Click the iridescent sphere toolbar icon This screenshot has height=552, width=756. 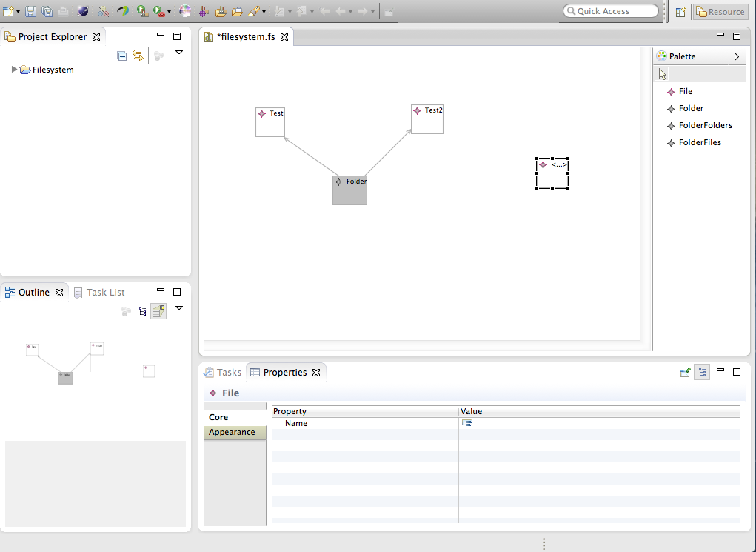(x=184, y=11)
